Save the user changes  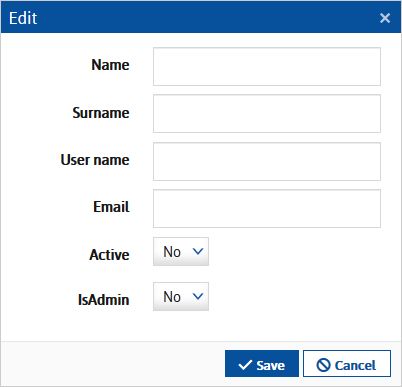262,364
